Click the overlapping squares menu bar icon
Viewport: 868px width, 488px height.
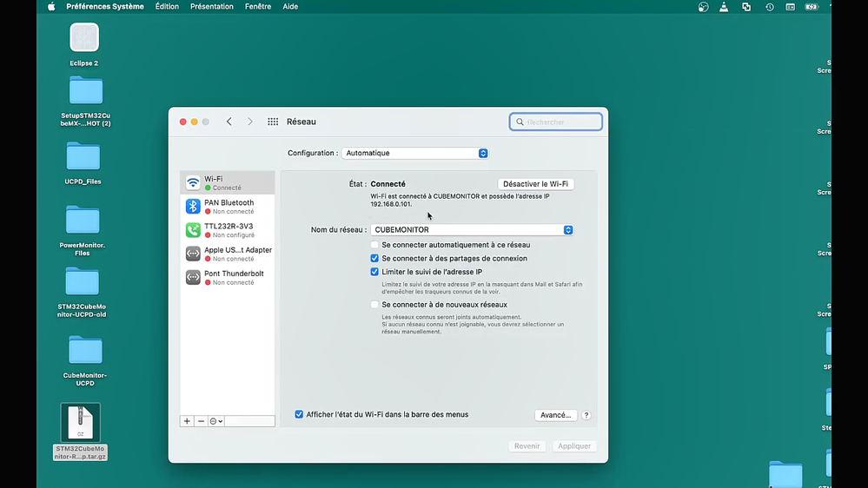pos(746,7)
